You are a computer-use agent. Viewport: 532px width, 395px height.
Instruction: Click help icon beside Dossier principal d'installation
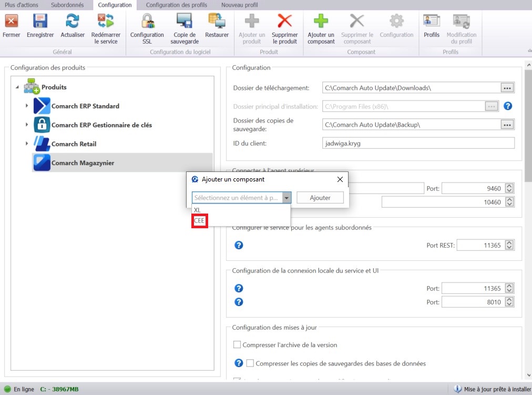(508, 106)
